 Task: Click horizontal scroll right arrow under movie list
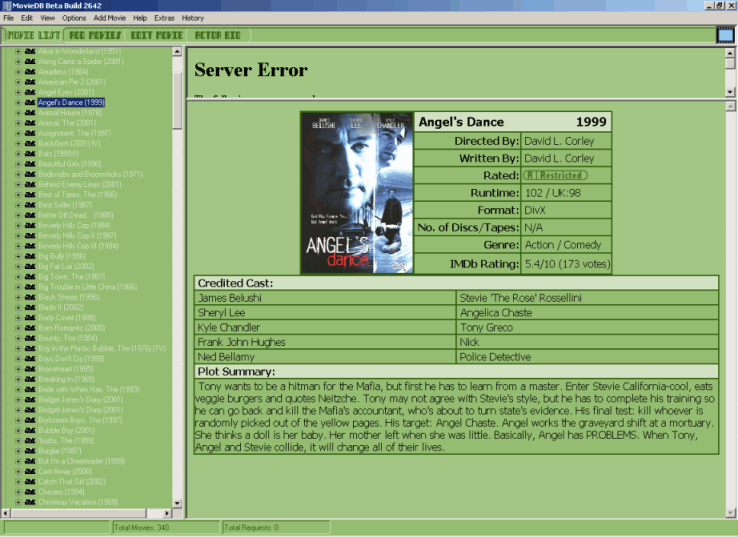tap(167, 513)
